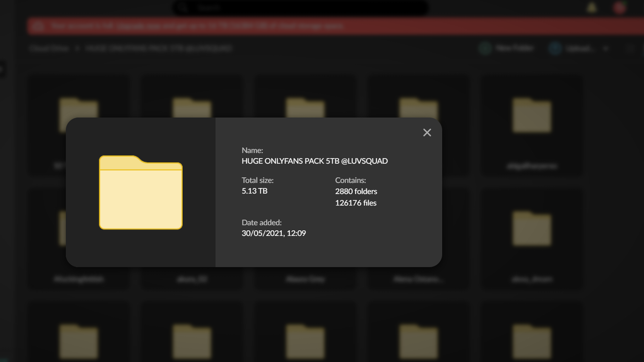Select the New Folder plus icon
644x362 pixels.
coord(485,48)
